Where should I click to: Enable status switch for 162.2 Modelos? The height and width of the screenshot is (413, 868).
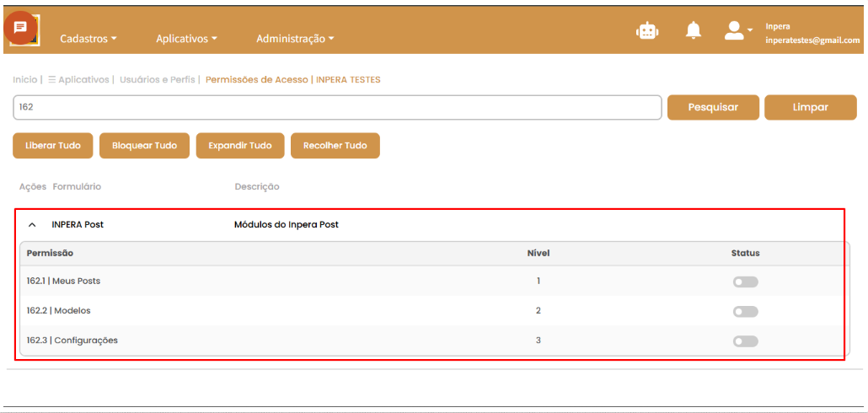tap(745, 312)
